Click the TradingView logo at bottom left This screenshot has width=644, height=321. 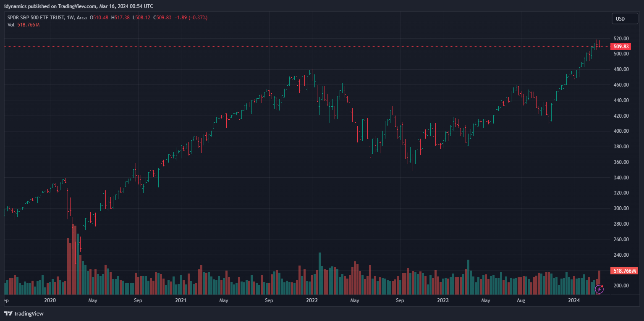[24, 313]
